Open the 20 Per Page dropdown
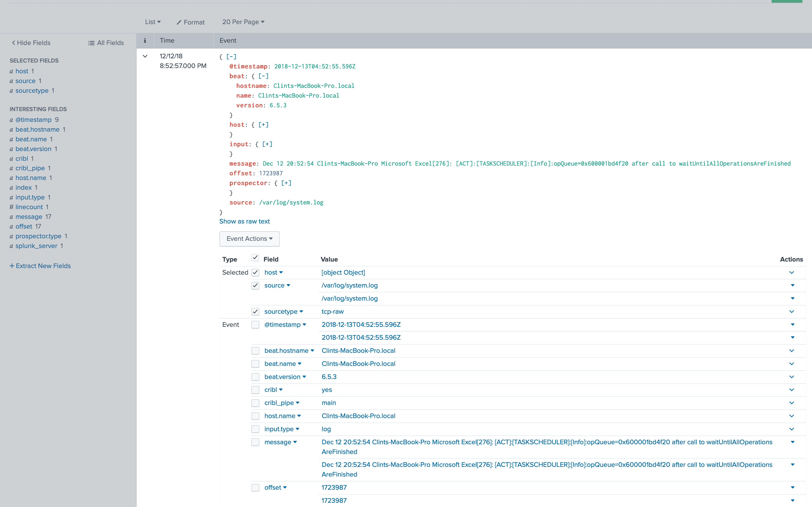The width and height of the screenshot is (812, 507). 243,22
